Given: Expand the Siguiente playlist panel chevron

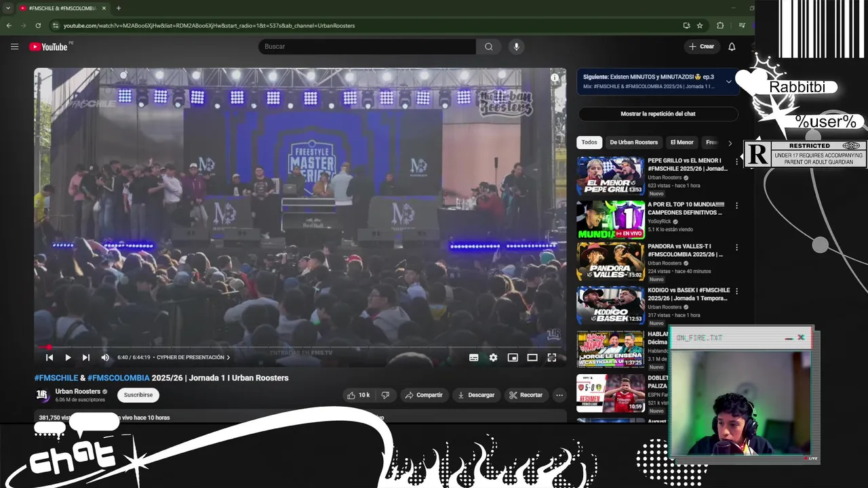Looking at the screenshot, I should [729, 81].
